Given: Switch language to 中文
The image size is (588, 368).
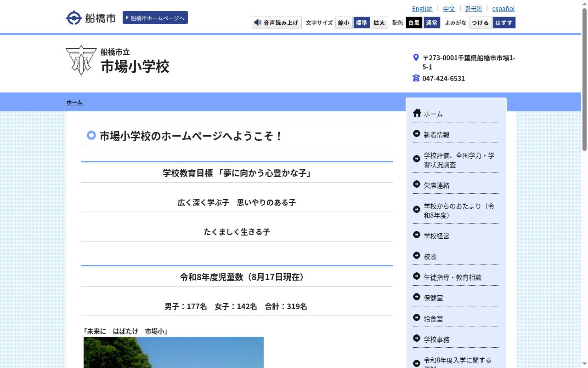Looking at the screenshot, I should pos(449,9).
